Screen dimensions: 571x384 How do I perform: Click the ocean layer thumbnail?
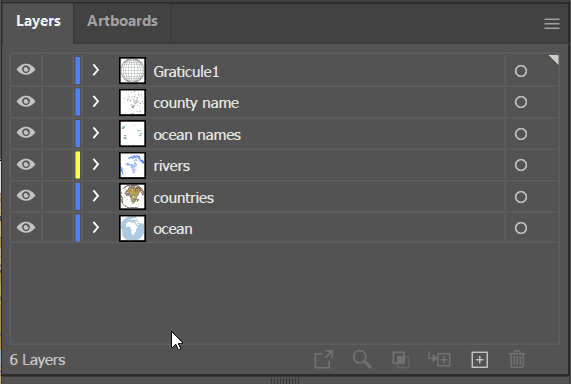[x=133, y=228]
